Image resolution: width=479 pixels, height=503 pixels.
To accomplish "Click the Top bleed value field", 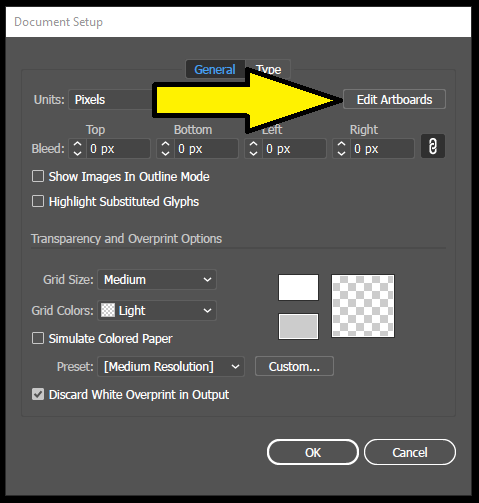I will point(118,149).
